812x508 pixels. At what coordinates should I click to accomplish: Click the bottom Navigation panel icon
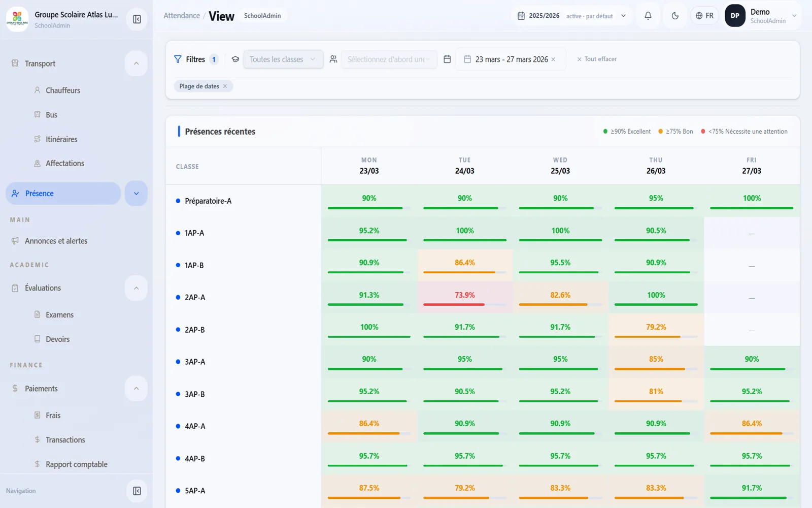click(x=137, y=491)
